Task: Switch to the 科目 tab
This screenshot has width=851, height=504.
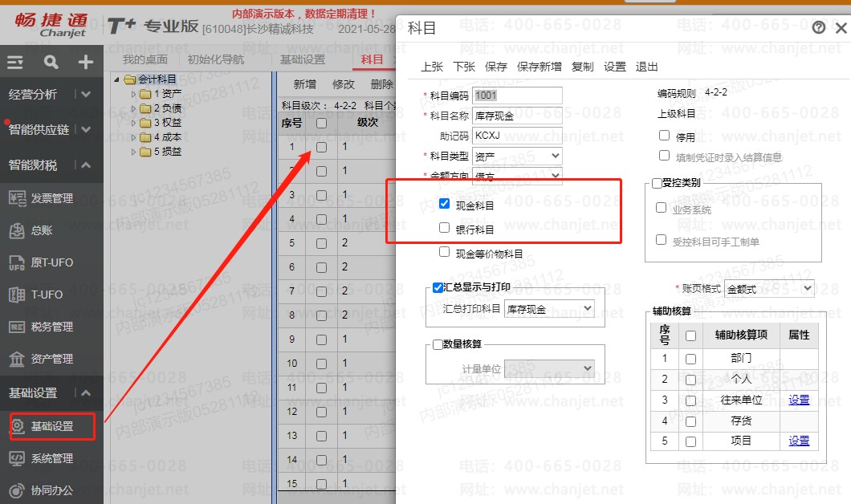Action: point(372,59)
